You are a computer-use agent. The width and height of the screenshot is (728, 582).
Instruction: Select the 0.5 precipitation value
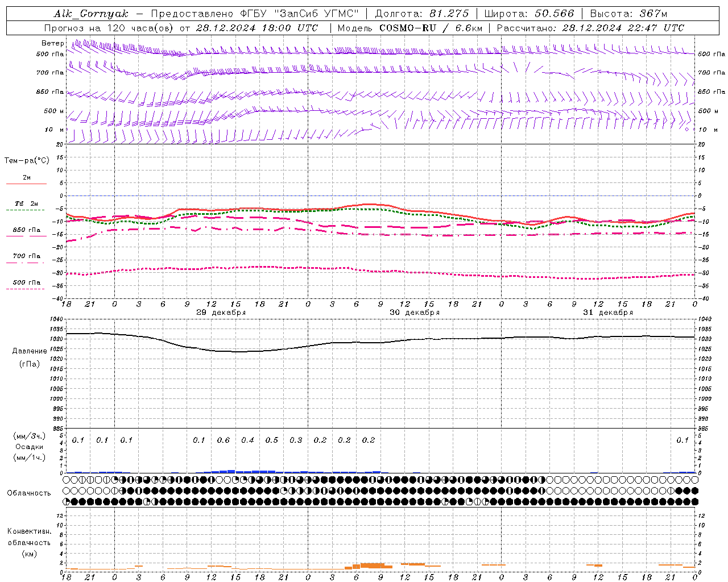272,440
